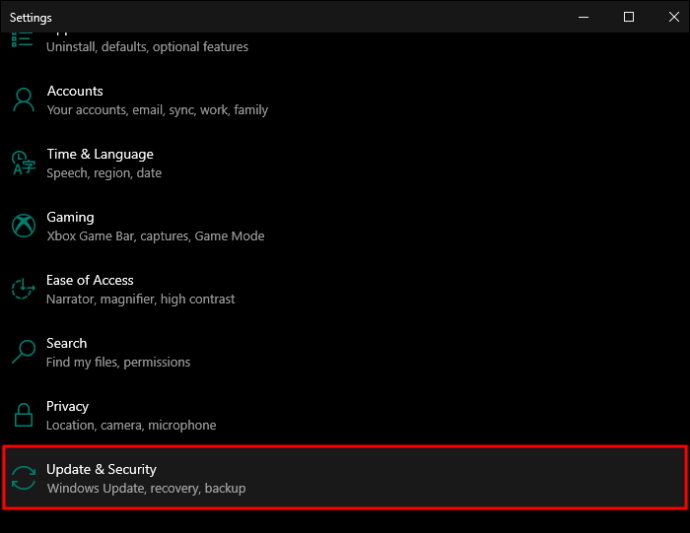Viewport: 690px width, 533px height.
Task: Click the Time & Language icon
Action: pyautogui.click(x=23, y=163)
